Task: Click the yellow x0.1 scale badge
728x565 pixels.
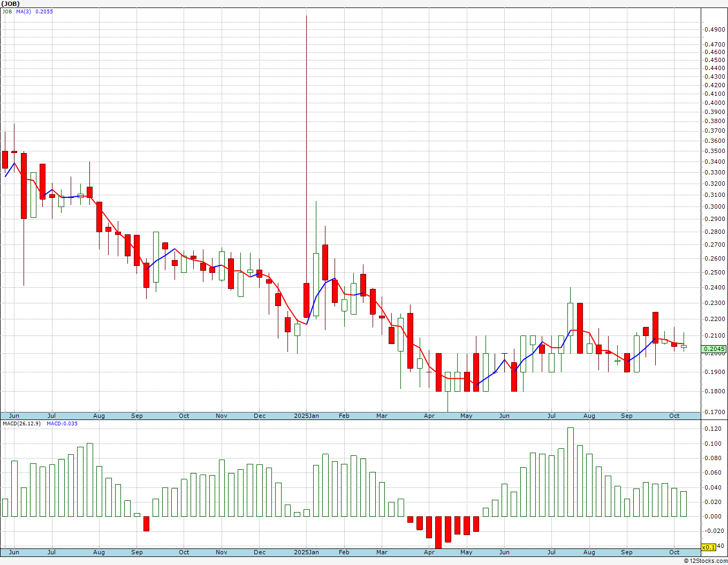Action: [708, 547]
